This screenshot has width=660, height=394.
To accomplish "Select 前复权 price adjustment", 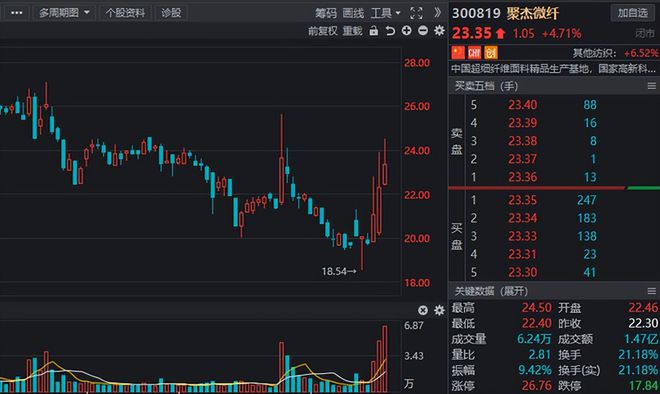I will (322, 31).
